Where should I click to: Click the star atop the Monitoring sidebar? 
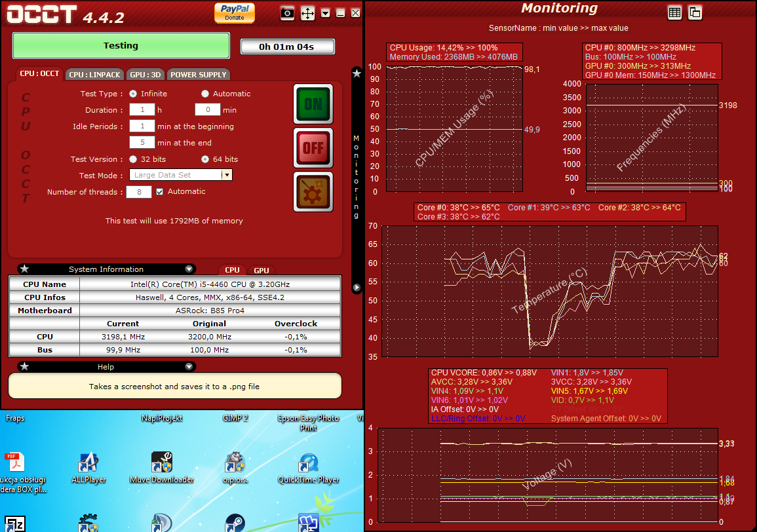(x=357, y=73)
